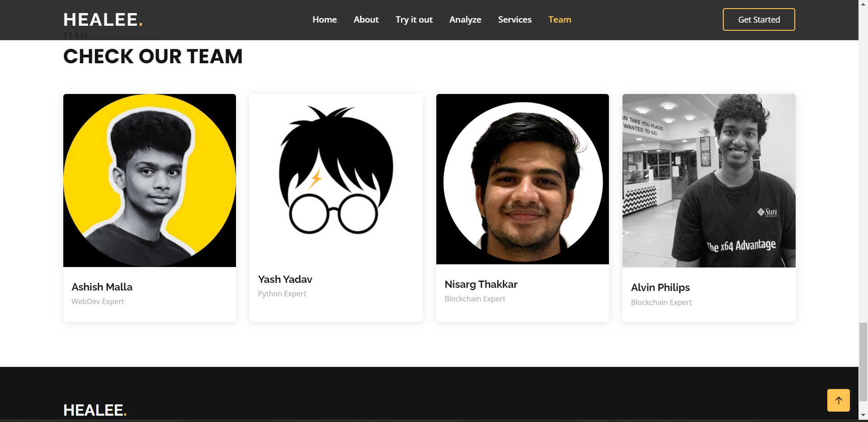The width and height of the screenshot is (868, 422).
Task: Open the Try it out nav link
Action: [414, 19]
